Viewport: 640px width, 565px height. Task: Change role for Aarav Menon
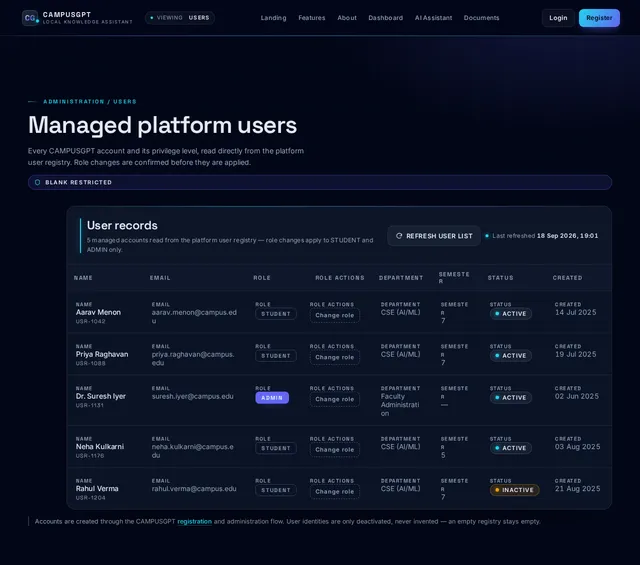click(x=334, y=316)
